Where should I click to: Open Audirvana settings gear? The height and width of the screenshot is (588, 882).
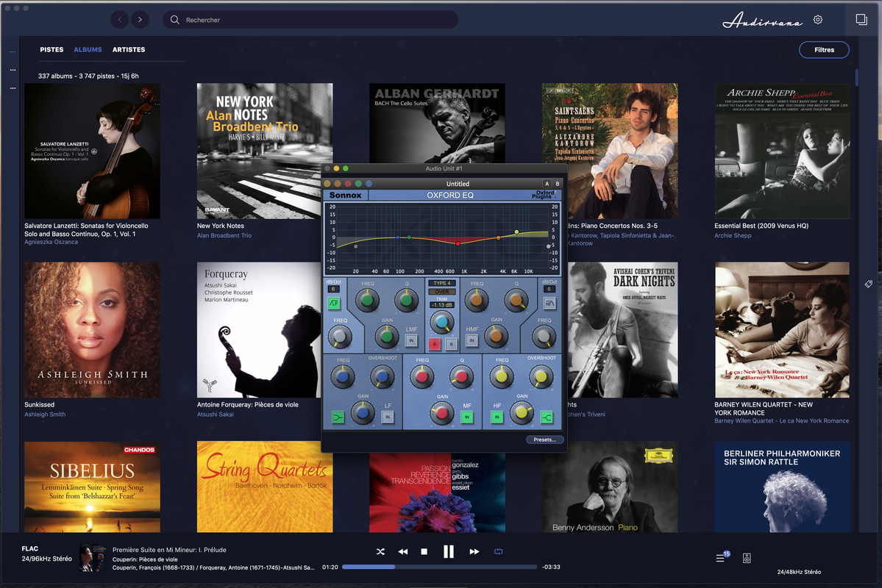click(818, 20)
